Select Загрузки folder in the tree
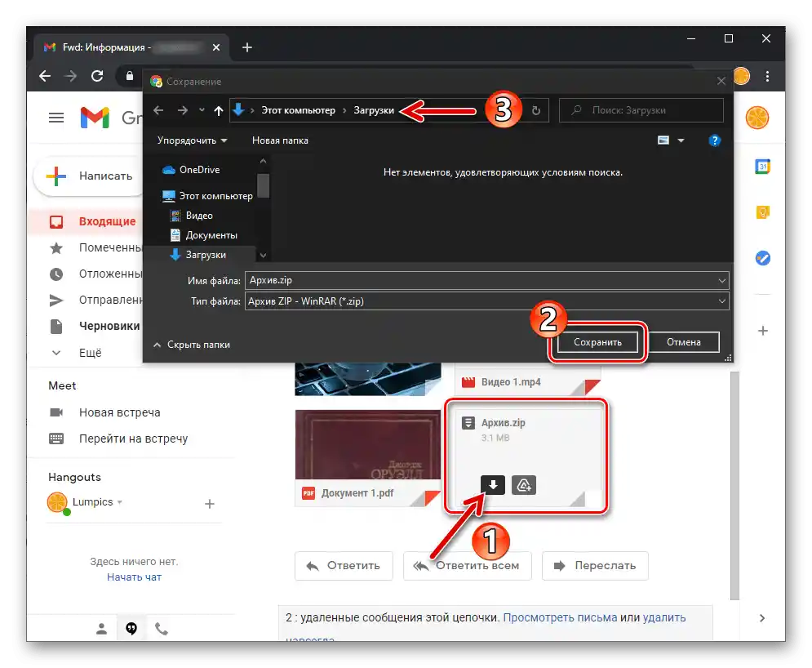This screenshot has height=668, width=812. [x=197, y=255]
